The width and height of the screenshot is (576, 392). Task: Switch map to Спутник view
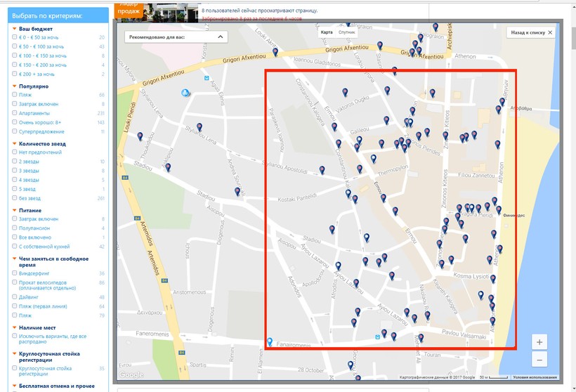click(347, 32)
